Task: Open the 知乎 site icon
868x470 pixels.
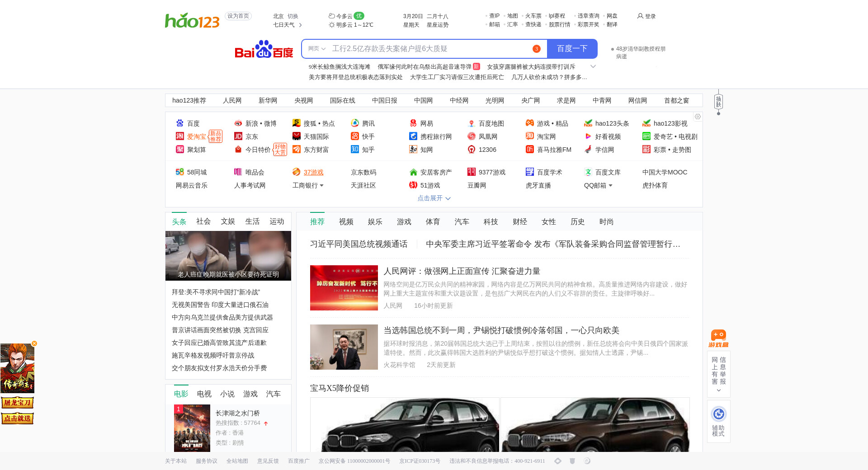Action: click(355, 150)
